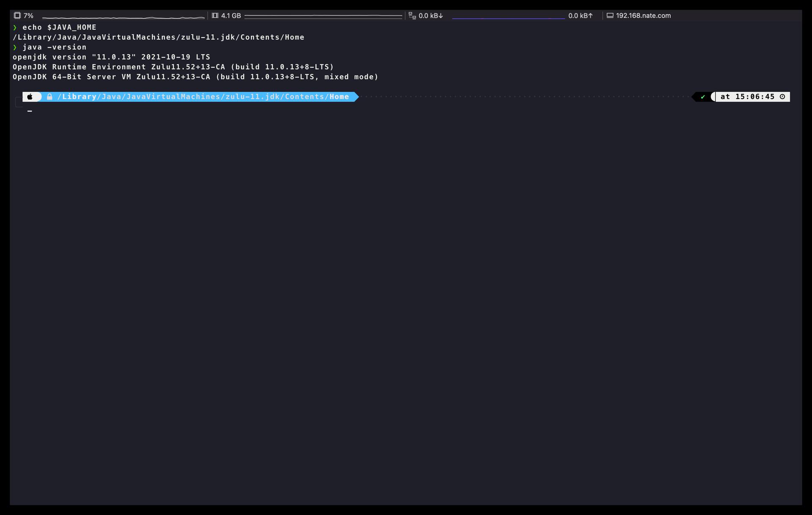Click the Apple logo in the prompt
Image resolution: width=812 pixels, height=515 pixels.
point(30,97)
